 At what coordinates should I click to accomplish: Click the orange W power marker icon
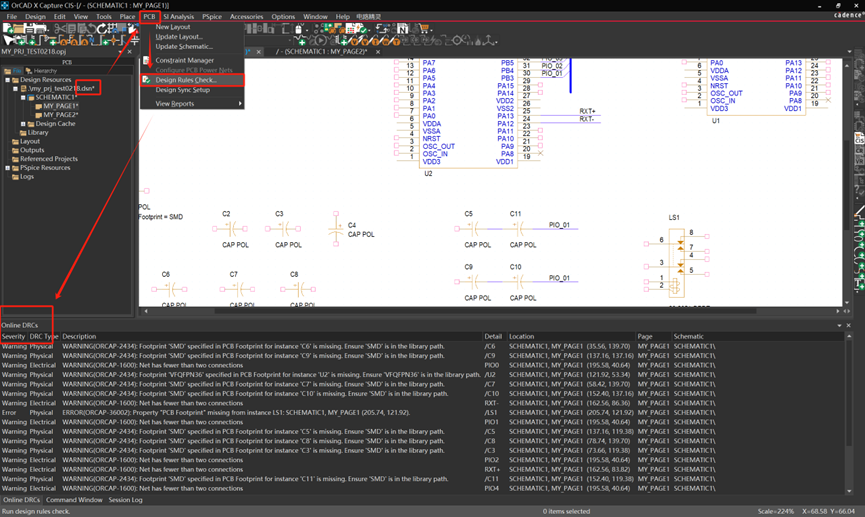(x=386, y=41)
